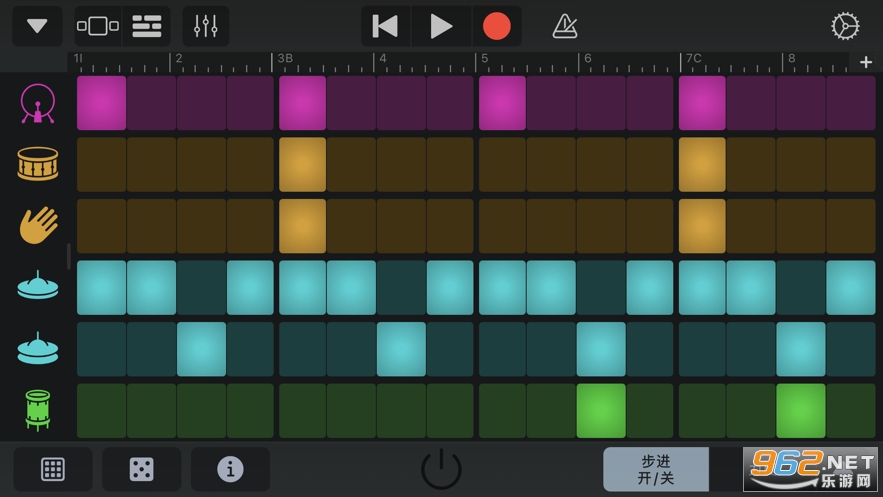Image resolution: width=883 pixels, height=497 pixels.
Task: Select the green drum icon in last row
Action: [x=38, y=409]
